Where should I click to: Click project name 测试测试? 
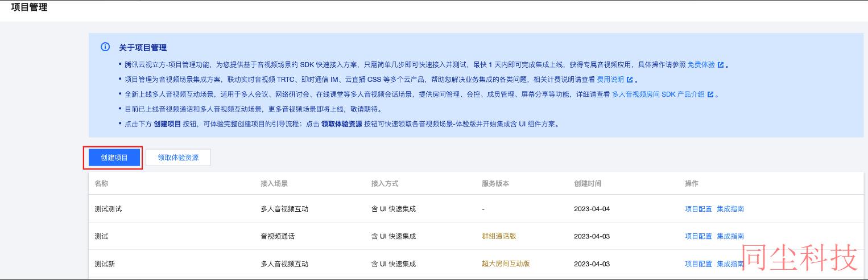point(108,209)
